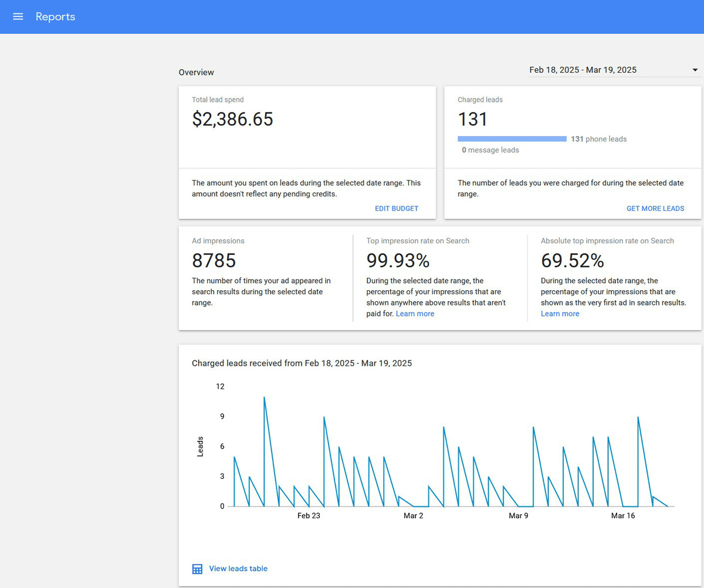Click the total lead spend description text
Viewport: 704px width, 588px height.
point(306,188)
